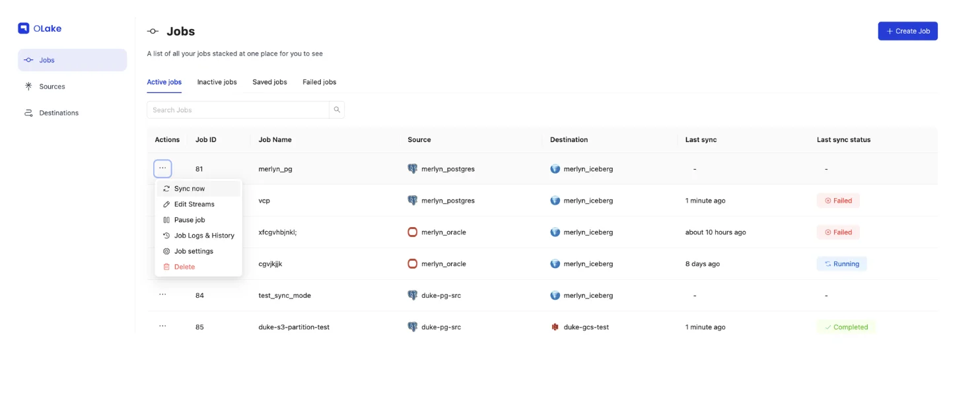Open actions menu for job 84
This screenshot has height=408, width=980.
click(162, 295)
